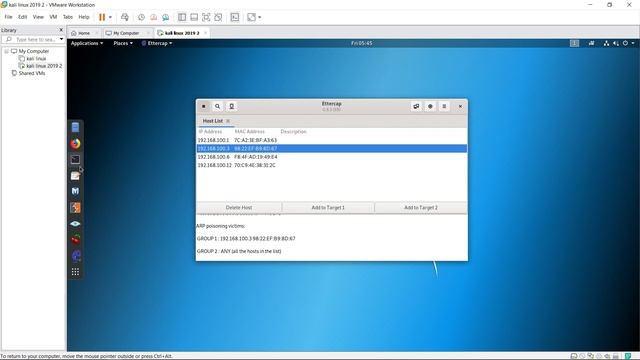Viewport: 640px width, 360px height.
Task: Open Terminal from the Kali dock
Action: point(76,160)
